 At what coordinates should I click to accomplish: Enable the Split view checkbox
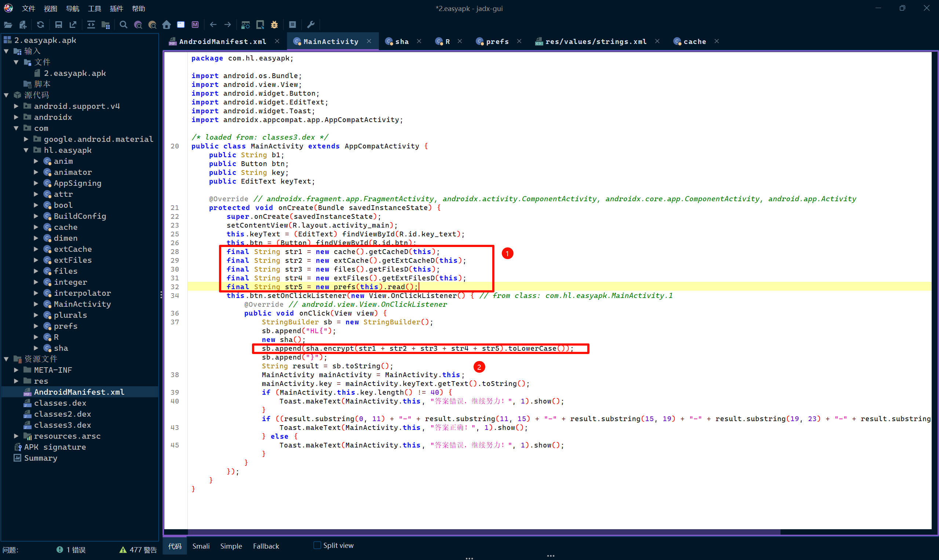pos(317,545)
